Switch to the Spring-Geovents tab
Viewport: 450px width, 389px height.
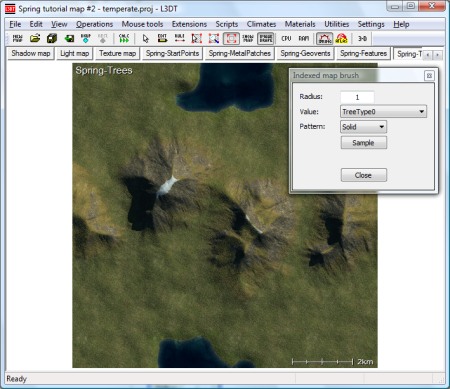[305, 53]
